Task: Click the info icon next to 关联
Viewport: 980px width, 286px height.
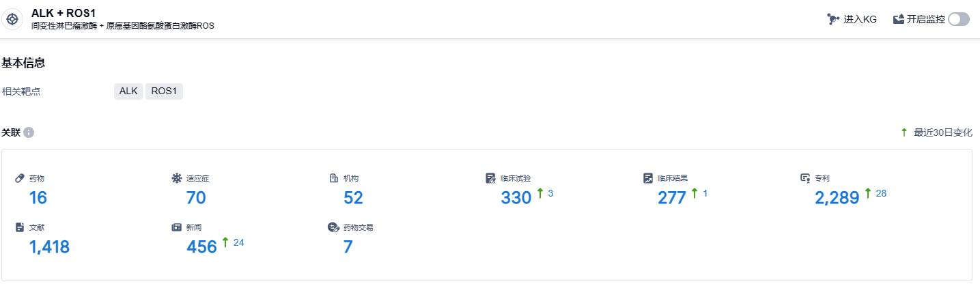Action: (29, 132)
